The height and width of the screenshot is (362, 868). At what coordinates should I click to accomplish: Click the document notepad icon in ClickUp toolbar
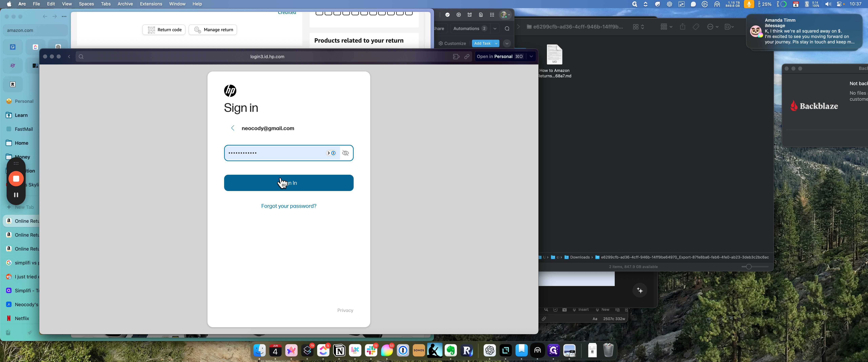(481, 15)
